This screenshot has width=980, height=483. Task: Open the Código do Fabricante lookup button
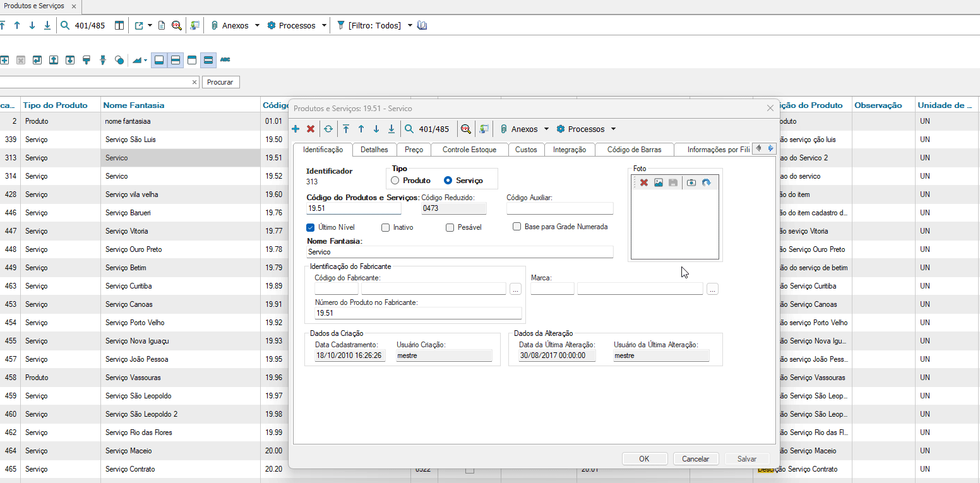click(x=516, y=289)
